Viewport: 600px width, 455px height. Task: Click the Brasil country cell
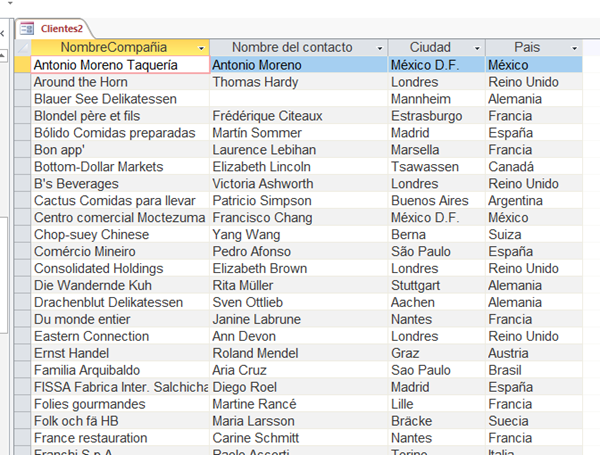point(534,370)
